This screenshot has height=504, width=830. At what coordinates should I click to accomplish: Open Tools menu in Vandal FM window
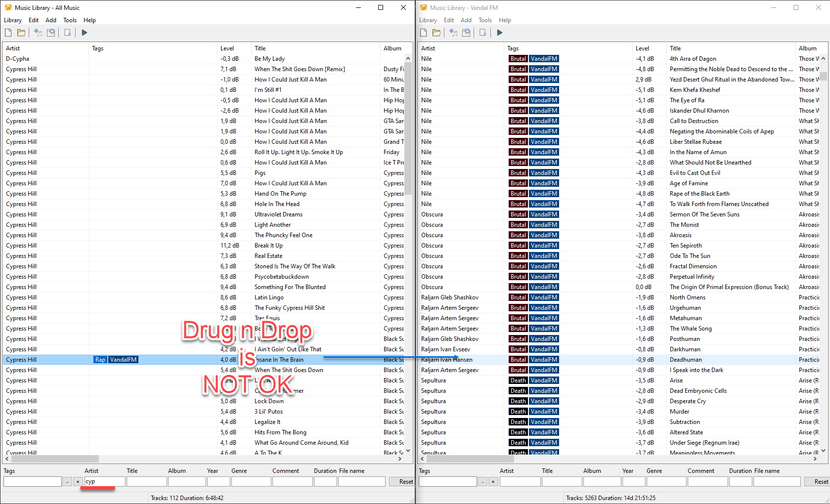coord(485,20)
